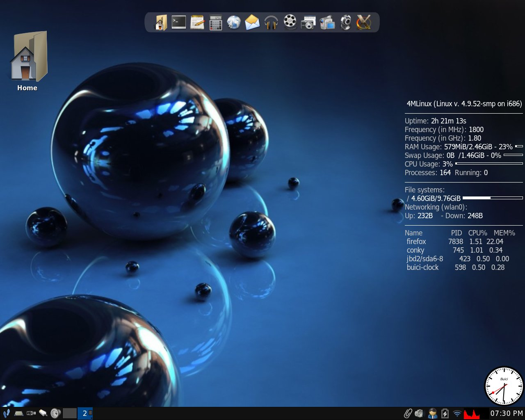Viewport: 525px width, 420px height.
Task: Open the home folder from the dock
Action: 161,22
